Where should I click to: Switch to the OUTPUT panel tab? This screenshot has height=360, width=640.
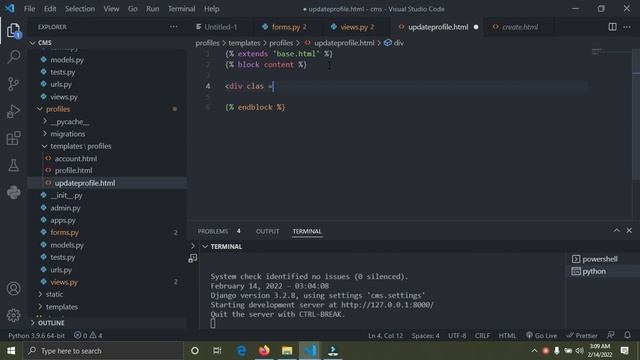pos(267,231)
